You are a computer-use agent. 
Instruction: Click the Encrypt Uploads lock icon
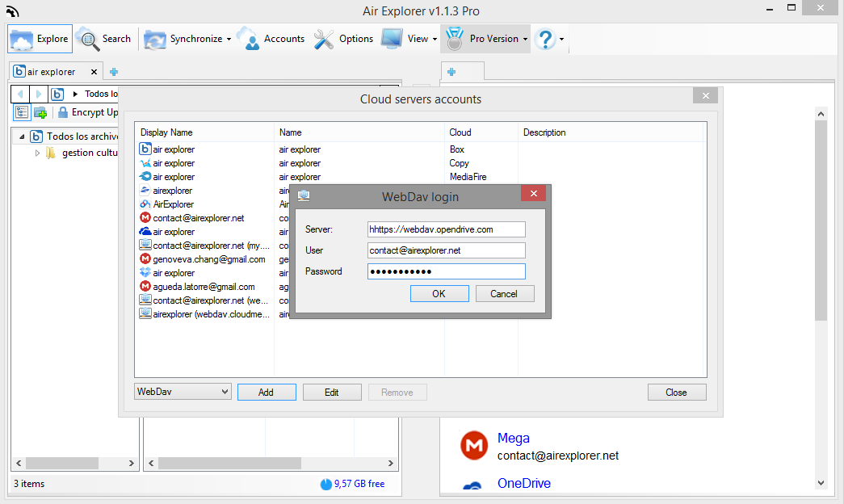pos(63,112)
